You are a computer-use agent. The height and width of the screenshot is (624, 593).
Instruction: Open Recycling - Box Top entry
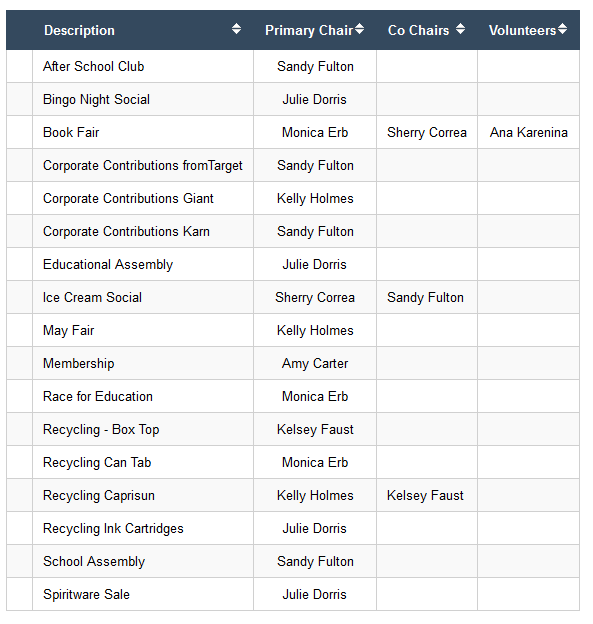[x=101, y=430]
